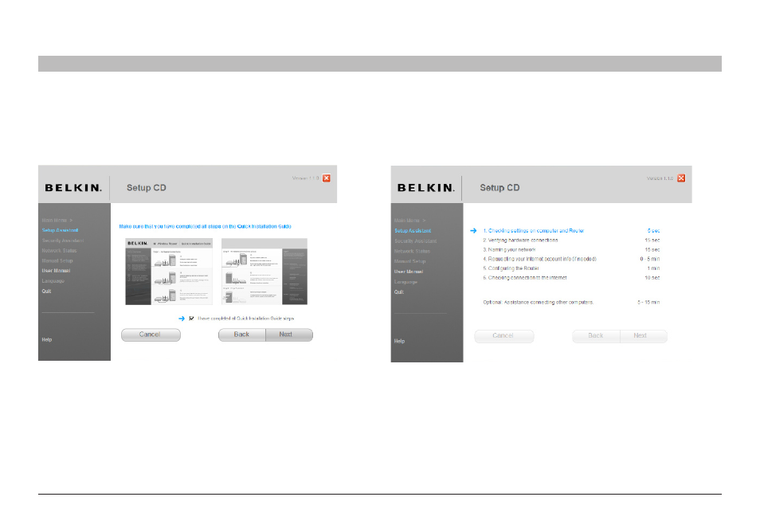Tick the completed Quick Installation Guide steps checkbox

click(x=191, y=319)
